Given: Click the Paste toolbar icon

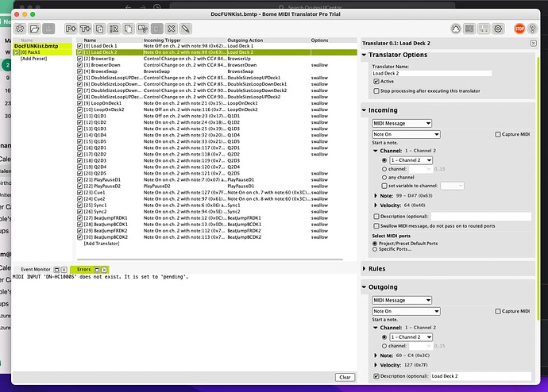Looking at the screenshot, I should click(157, 29).
